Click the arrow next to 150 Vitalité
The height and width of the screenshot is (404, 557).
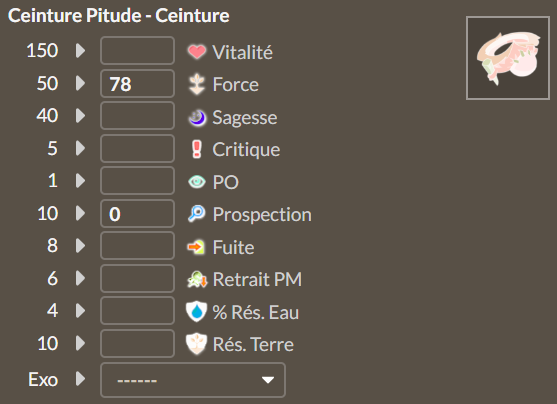81,51
